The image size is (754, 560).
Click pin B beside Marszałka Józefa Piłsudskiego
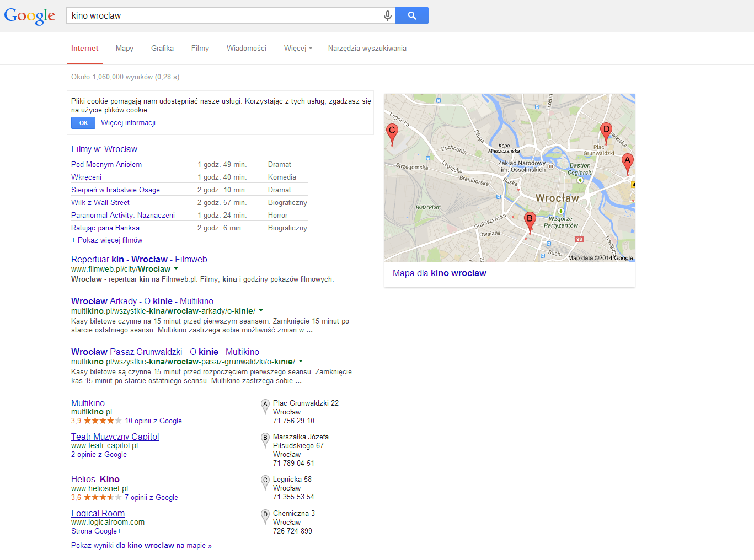click(x=265, y=440)
